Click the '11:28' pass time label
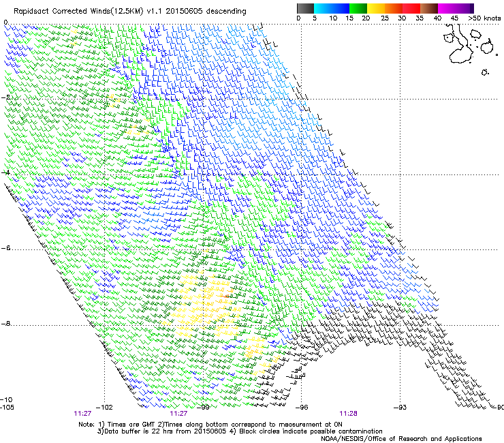This screenshot has height=443, width=504. [x=349, y=414]
